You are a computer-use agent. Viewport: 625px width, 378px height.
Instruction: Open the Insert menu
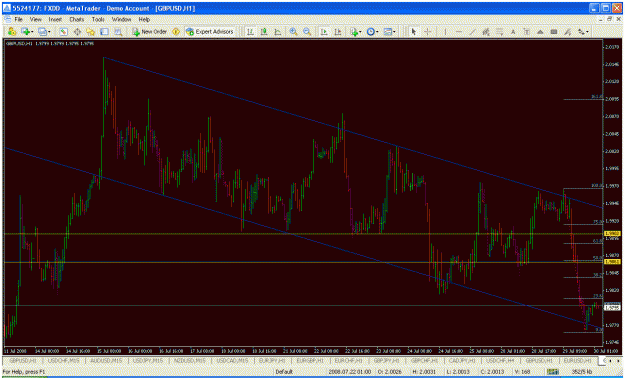point(55,19)
